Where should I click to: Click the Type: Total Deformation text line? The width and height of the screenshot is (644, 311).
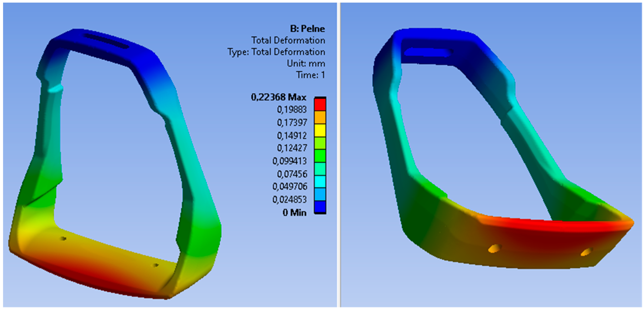click(x=276, y=52)
